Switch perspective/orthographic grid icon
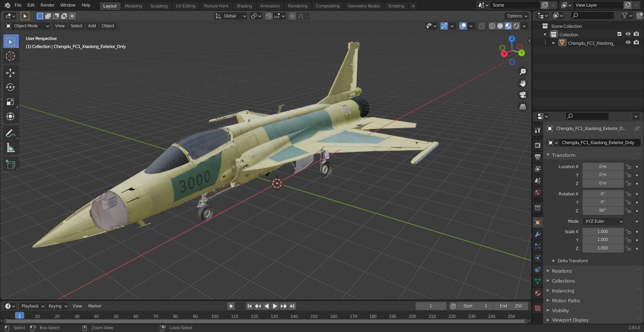644x332 pixels. [522, 107]
